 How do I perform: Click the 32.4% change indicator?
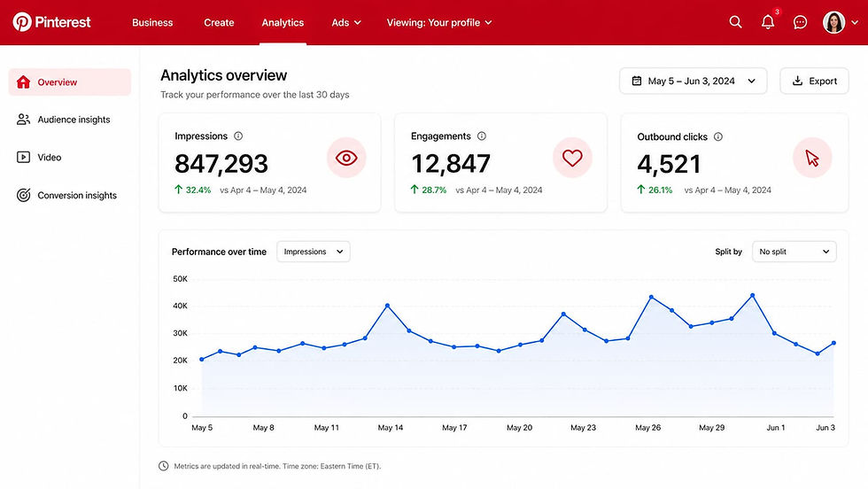point(193,190)
